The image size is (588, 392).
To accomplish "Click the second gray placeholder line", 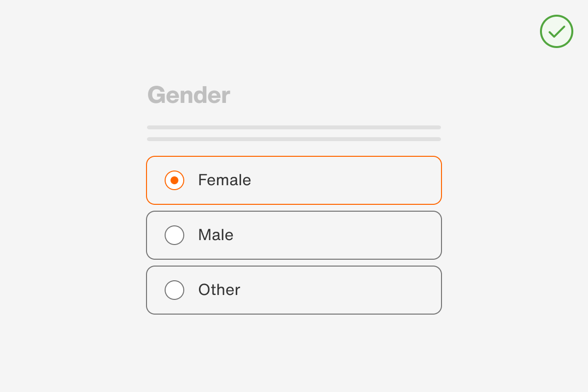I will [x=294, y=139].
